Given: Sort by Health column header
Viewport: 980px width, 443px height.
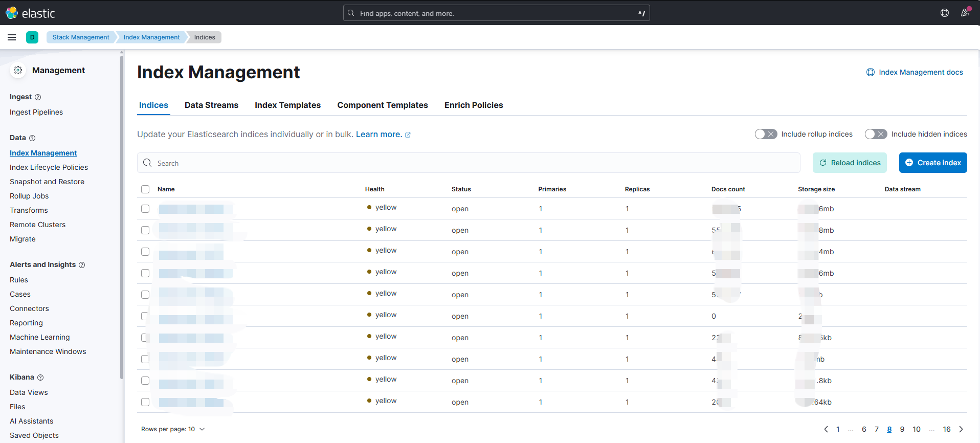Looking at the screenshot, I should [x=374, y=189].
